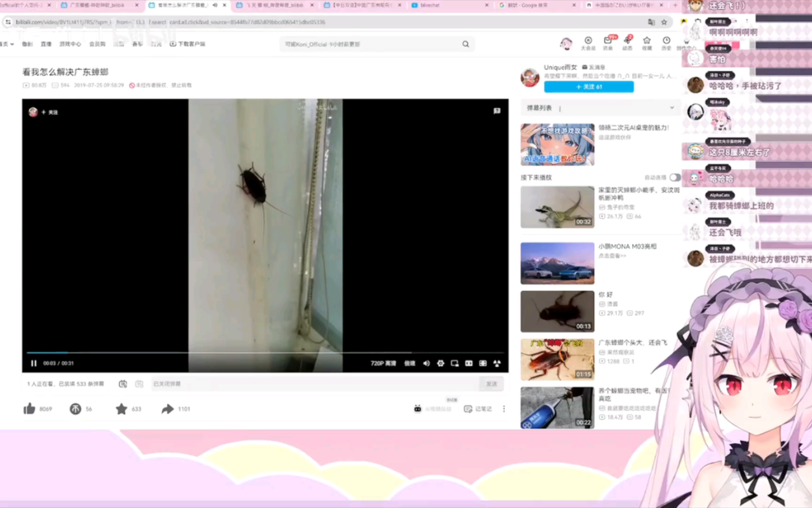The image size is (812, 508).
Task: Open a new browser tab
Action: pyautogui.click(x=675, y=5)
